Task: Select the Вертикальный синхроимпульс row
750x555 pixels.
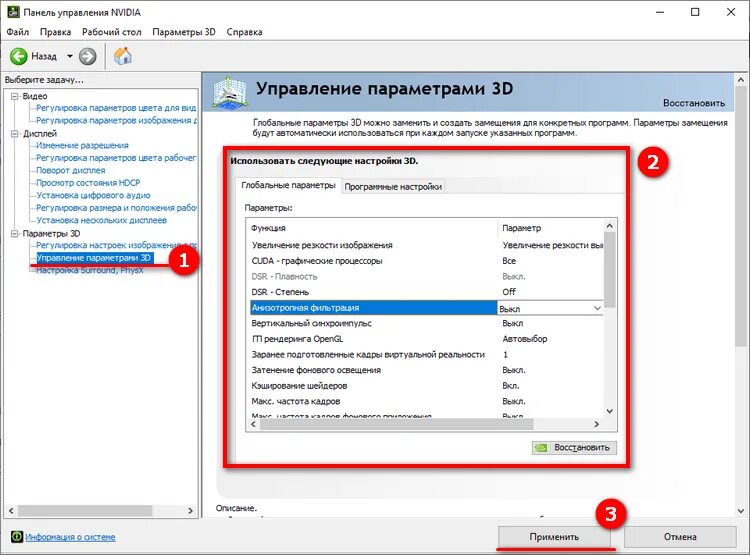Action: click(426, 323)
